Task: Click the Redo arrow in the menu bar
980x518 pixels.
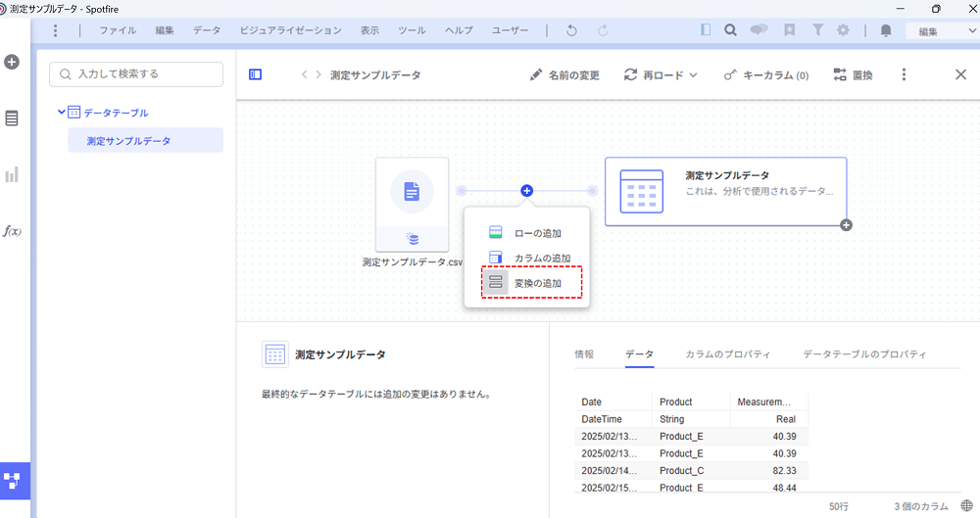Action: pyautogui.click(x=603, y=30)
